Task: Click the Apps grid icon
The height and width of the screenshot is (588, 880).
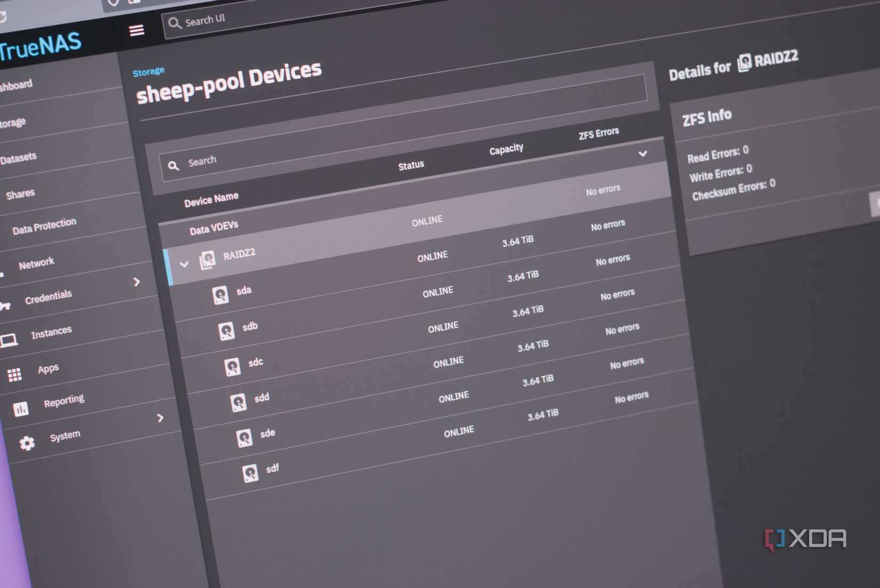Action: pos(14,374)
